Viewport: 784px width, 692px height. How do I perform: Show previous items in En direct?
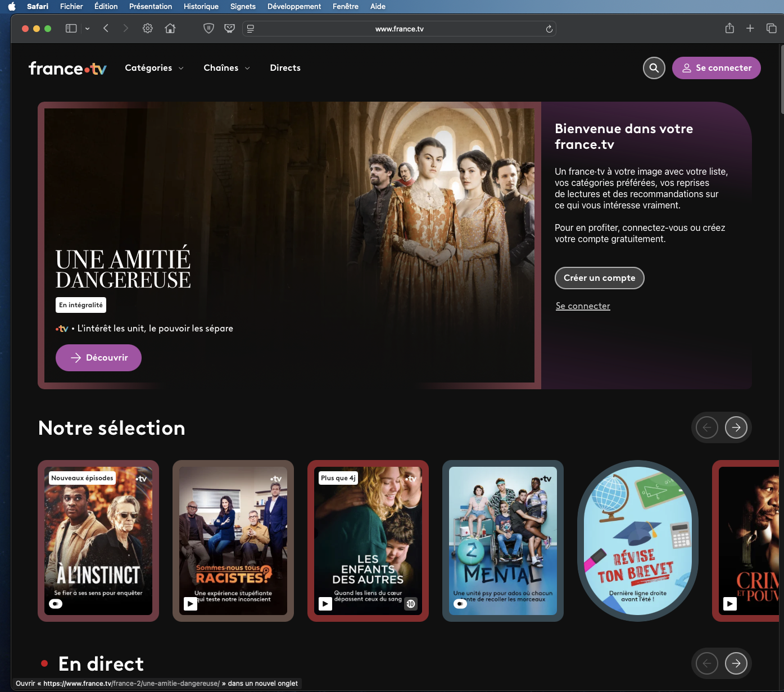pyautogui.click(x=707, y=663)
